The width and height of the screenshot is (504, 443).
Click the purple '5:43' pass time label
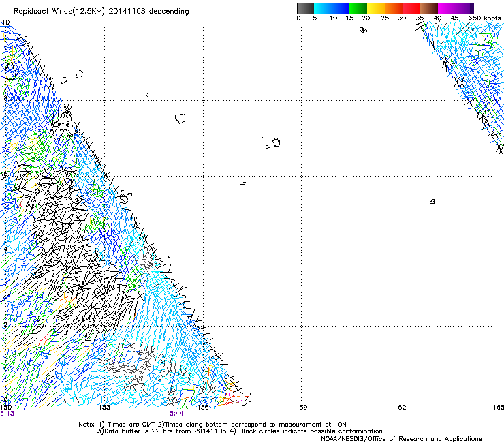pyautogui.click(x=7, y=414)
